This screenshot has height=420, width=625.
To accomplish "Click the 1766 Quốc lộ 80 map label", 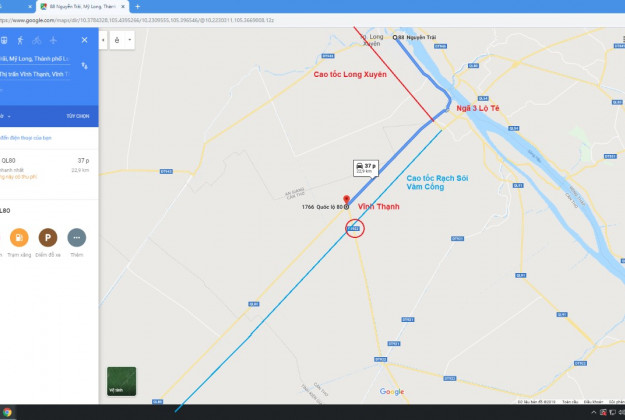I will point(322,207).
